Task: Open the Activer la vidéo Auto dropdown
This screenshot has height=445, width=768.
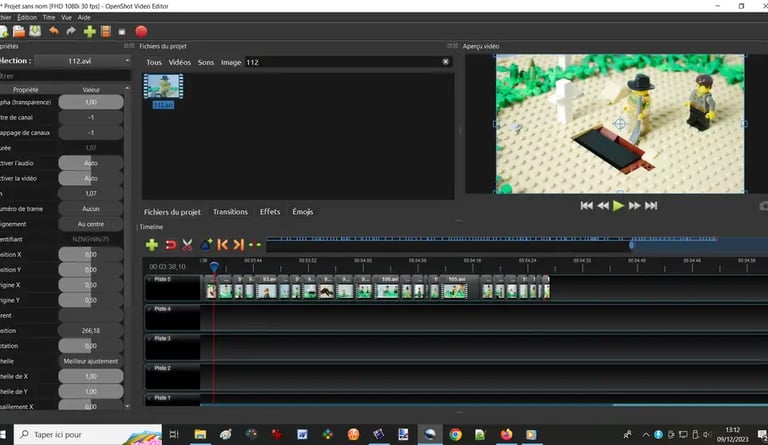Action: [91, 178]
